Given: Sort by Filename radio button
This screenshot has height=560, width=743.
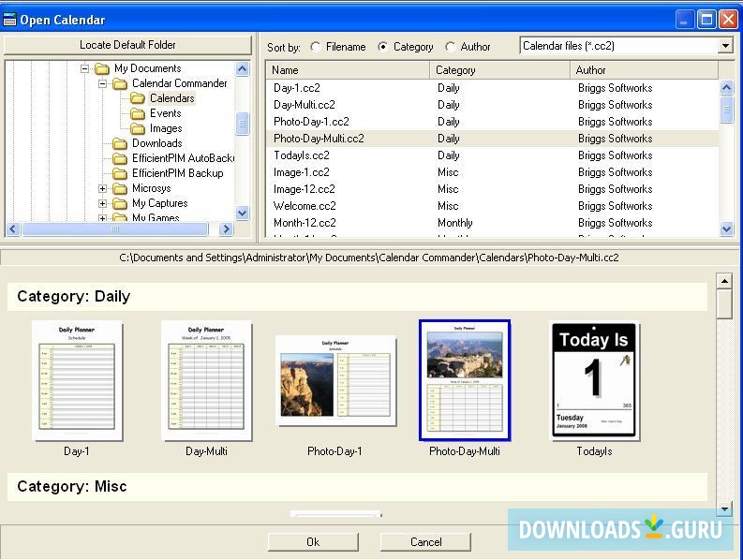Looking at the screenshot, I should [316, 47].
